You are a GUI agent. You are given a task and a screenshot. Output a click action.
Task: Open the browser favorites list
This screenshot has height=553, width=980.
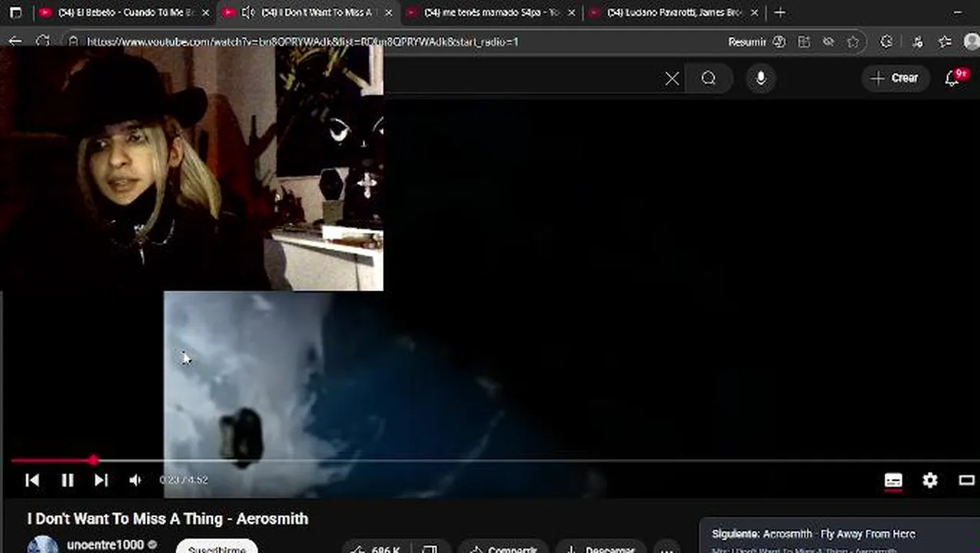(945, 42)
